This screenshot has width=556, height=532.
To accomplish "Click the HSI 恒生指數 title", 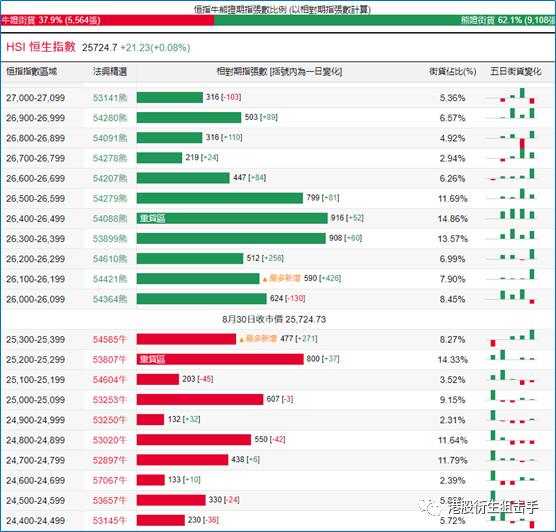I will point(41,47).
